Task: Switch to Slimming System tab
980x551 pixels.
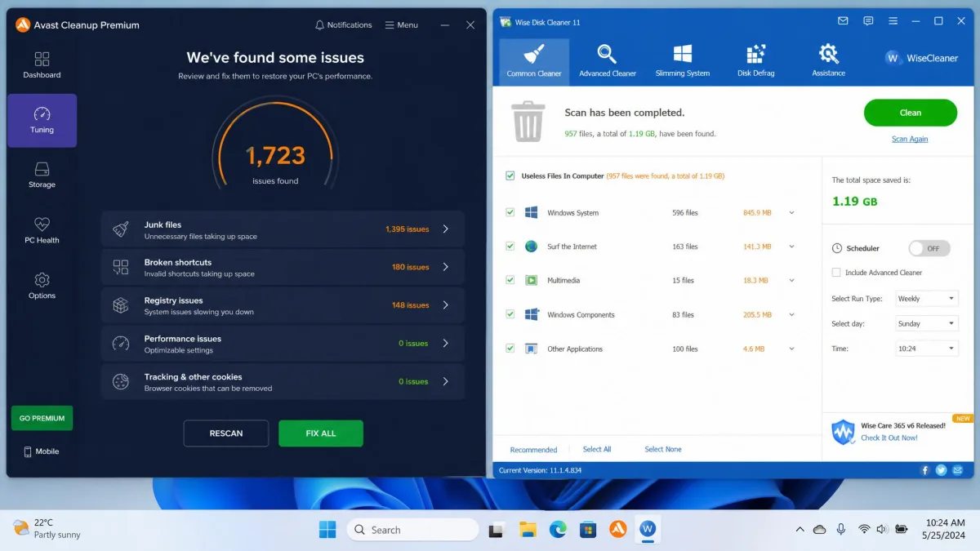Action: (x=683, y=61)
